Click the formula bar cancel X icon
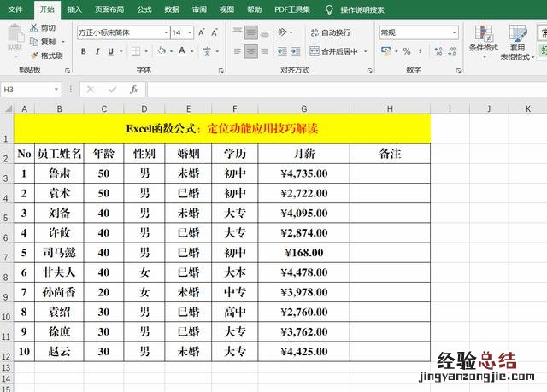Viewport: 547px width, 392px height. tap(91, 90)
